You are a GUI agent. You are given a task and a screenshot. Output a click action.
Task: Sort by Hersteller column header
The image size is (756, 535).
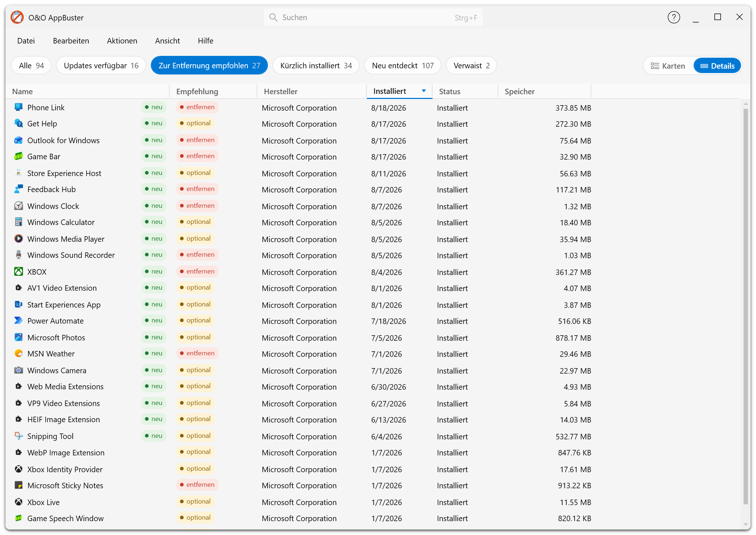(312, 92)
